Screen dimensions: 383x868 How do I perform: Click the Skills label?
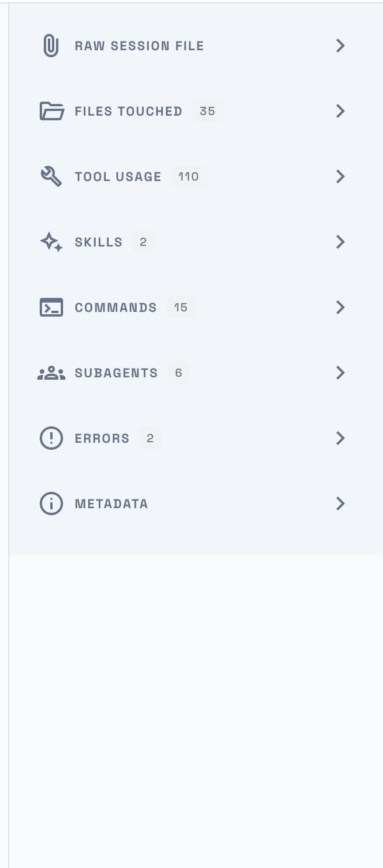98,242
